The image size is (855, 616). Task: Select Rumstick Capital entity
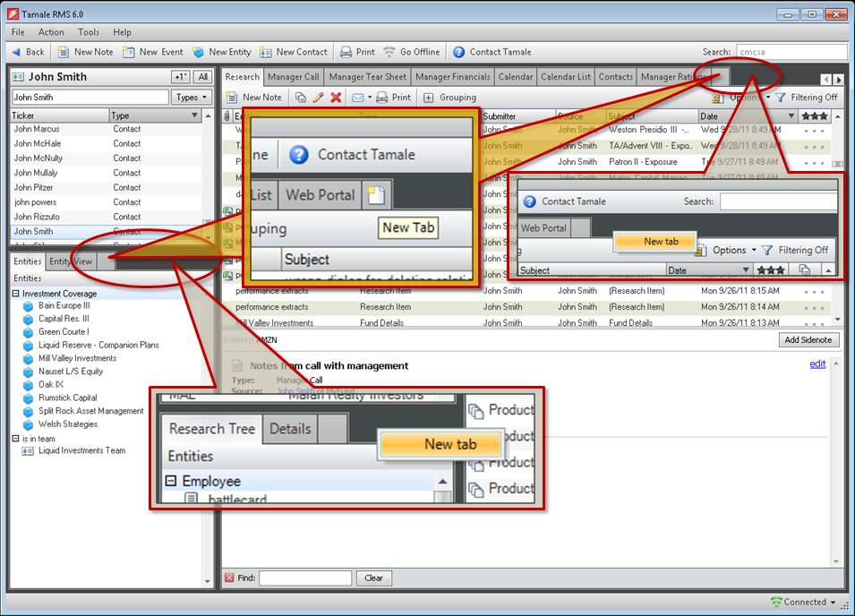tap(67, 398)
